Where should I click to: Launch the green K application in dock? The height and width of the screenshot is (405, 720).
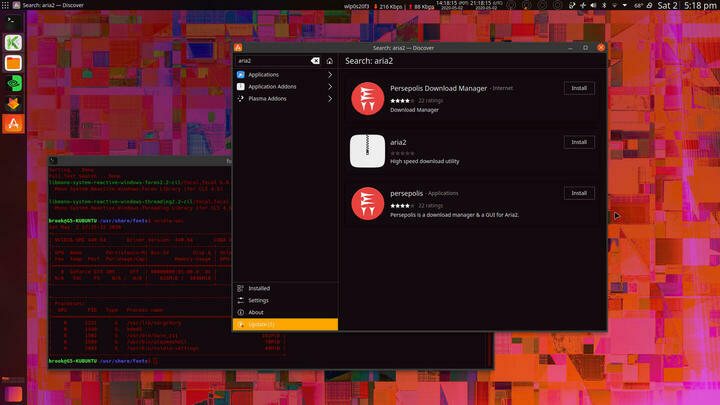(13, 42)
